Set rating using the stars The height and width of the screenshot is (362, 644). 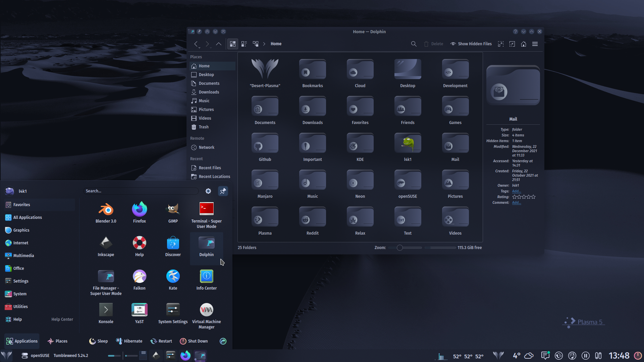(x=524, y=197)
